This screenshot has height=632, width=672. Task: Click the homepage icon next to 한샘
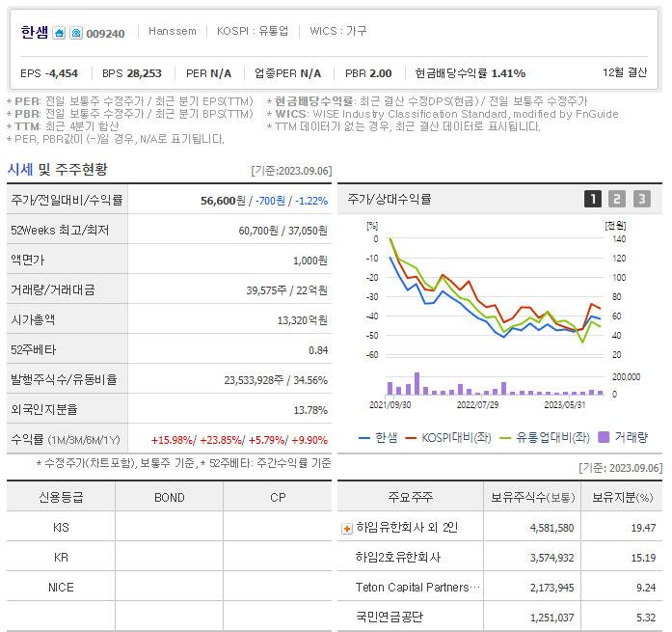(x=59, y=33)
